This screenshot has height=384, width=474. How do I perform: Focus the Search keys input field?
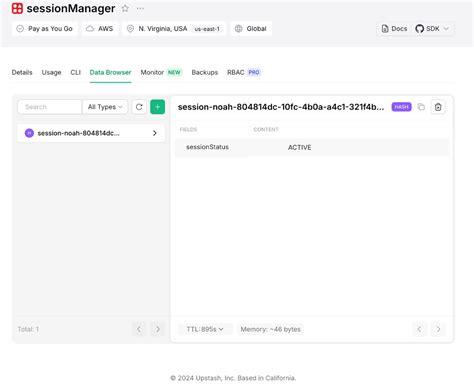pos(50,107)
